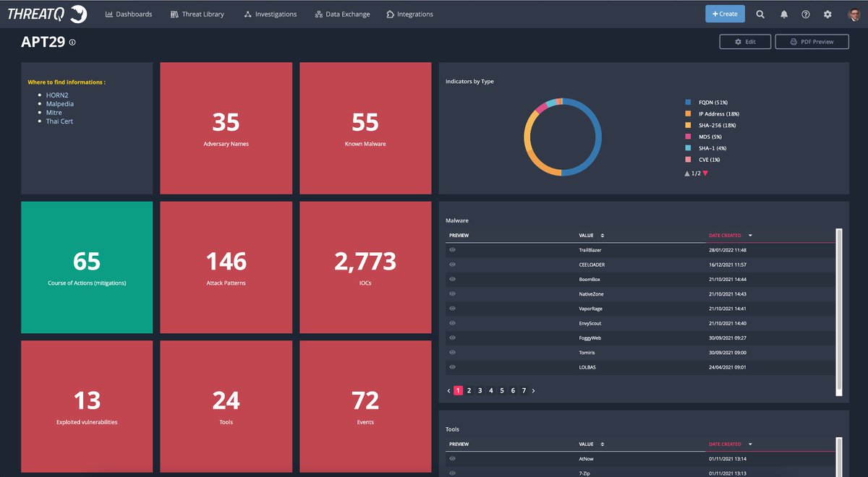Click the ThreatQ logo
868x477 pixels.
pos(48,14)
